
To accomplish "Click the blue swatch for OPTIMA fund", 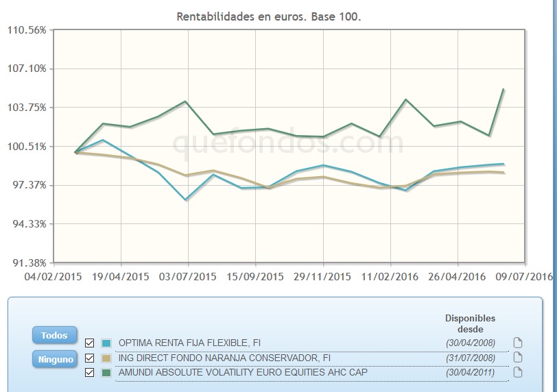I will pos(106,343).
